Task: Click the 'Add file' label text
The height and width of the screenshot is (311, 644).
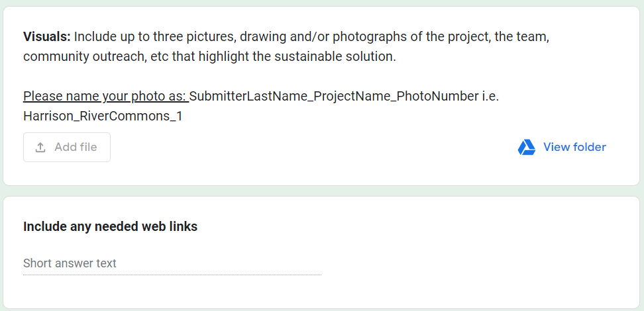Action: click(x=76, y=148)
